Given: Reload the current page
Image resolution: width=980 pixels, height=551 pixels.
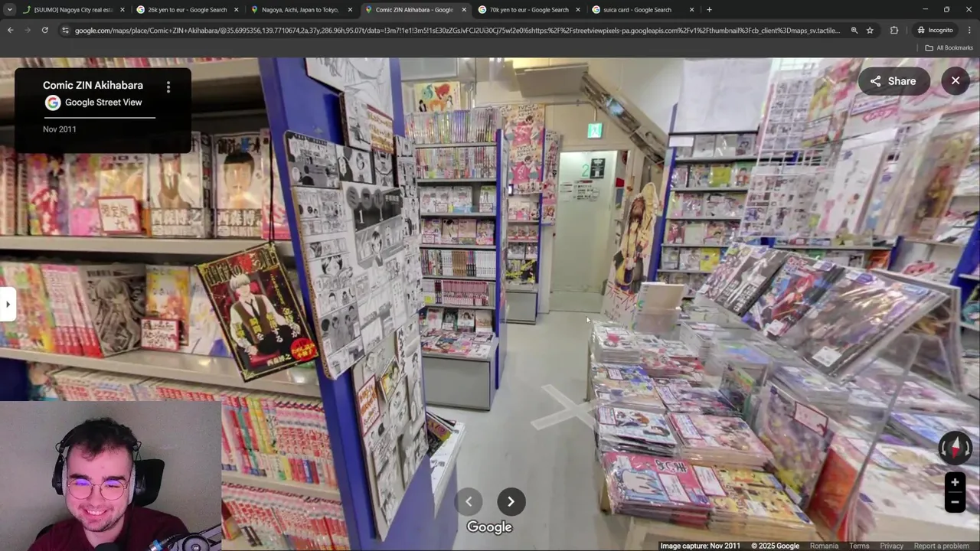Looking at the screenshot, I should (x=44, y=31).
